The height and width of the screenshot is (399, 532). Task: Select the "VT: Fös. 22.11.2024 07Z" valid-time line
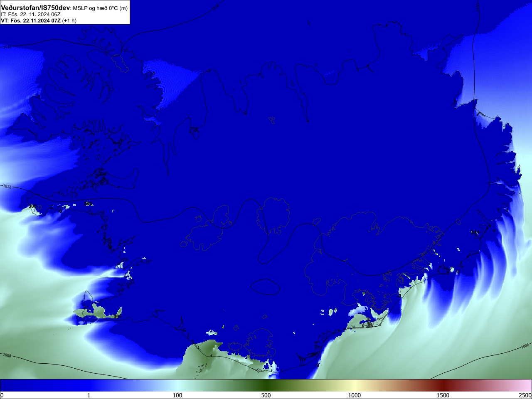click(31, 20)
